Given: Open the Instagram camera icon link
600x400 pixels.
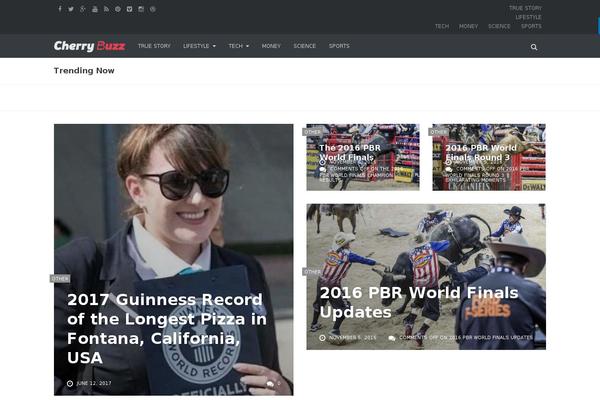Looking at the screenshot, I should pos(141,9).
